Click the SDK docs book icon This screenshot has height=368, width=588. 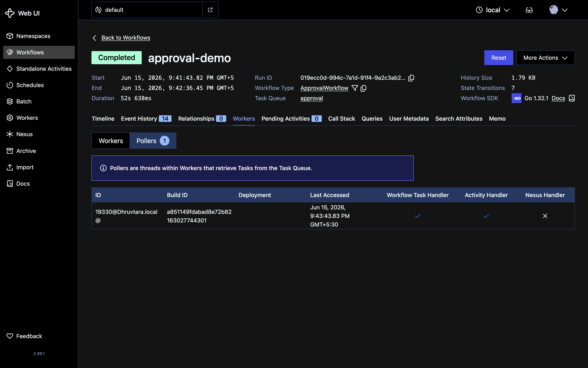(x=572, y=98)
